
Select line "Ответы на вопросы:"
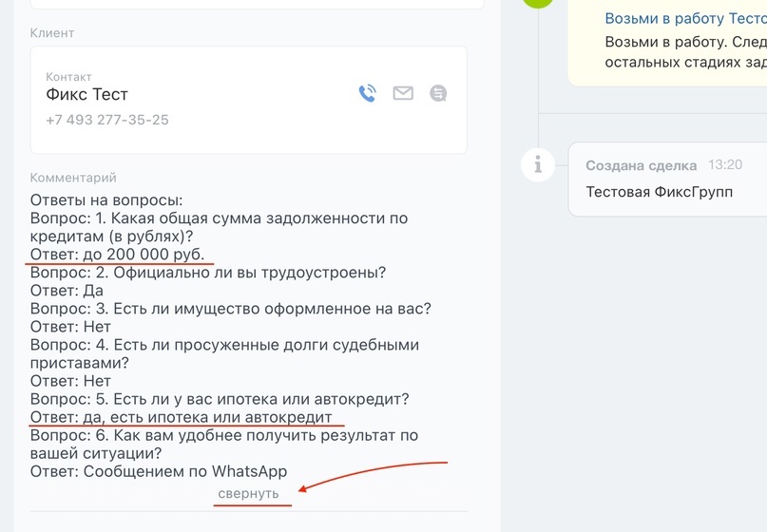[106, 200]
